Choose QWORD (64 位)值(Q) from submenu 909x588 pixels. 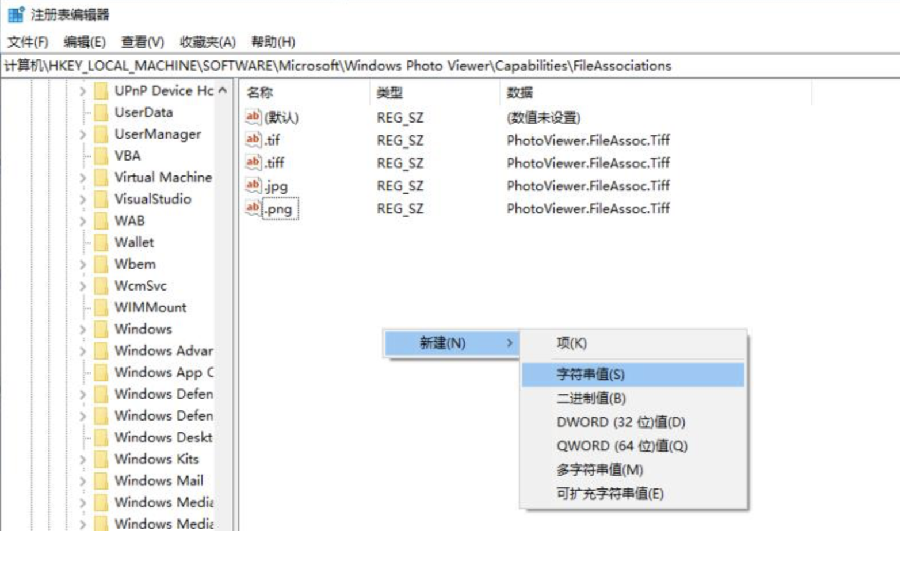(633, 446)
